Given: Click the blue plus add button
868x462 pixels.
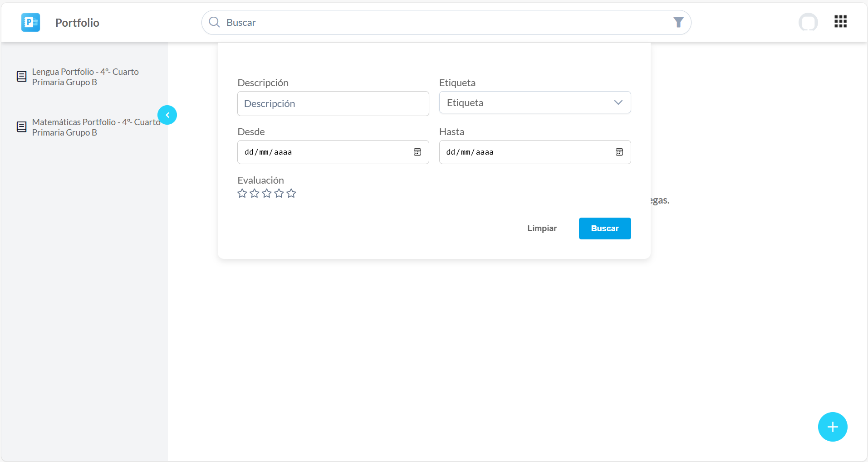Looking at the screenshot, I should pos(832,427).
